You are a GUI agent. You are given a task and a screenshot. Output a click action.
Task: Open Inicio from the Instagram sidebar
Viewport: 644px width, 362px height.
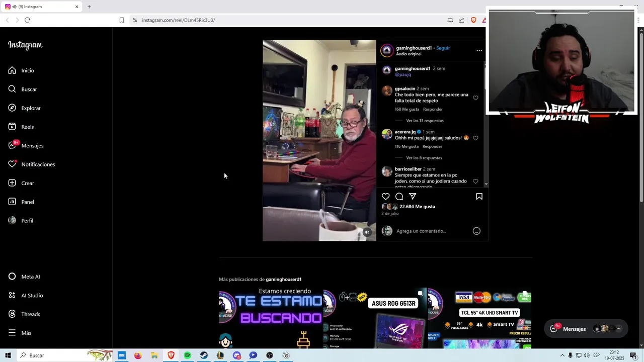point(21,70)
